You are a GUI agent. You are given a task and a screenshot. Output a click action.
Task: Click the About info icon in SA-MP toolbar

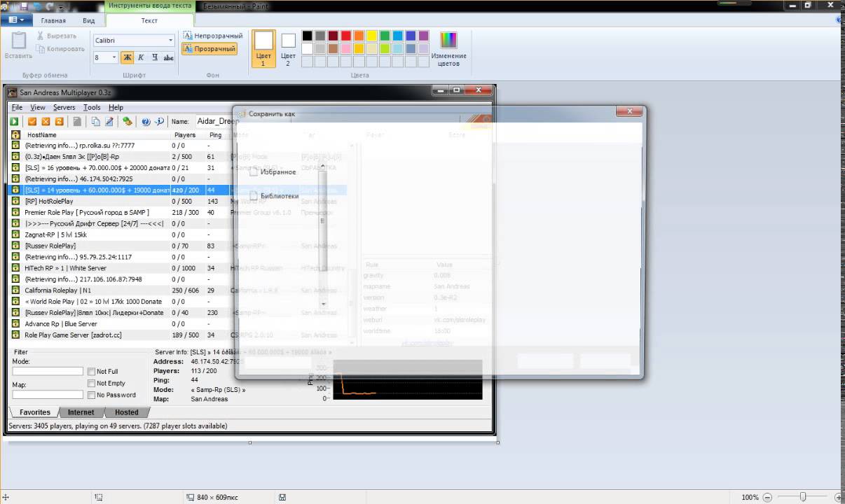[x=159, y=121]
